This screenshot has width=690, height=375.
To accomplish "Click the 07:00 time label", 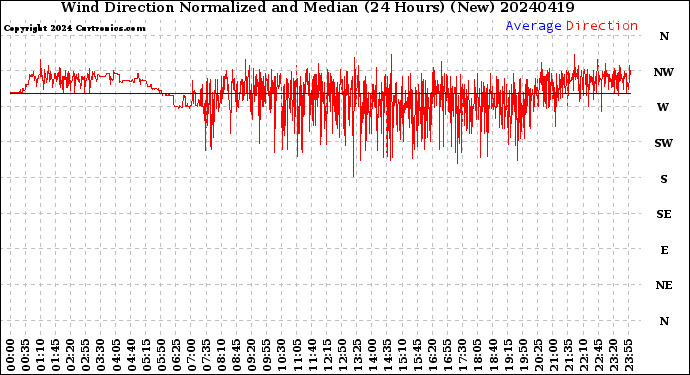I will point(191,355).
